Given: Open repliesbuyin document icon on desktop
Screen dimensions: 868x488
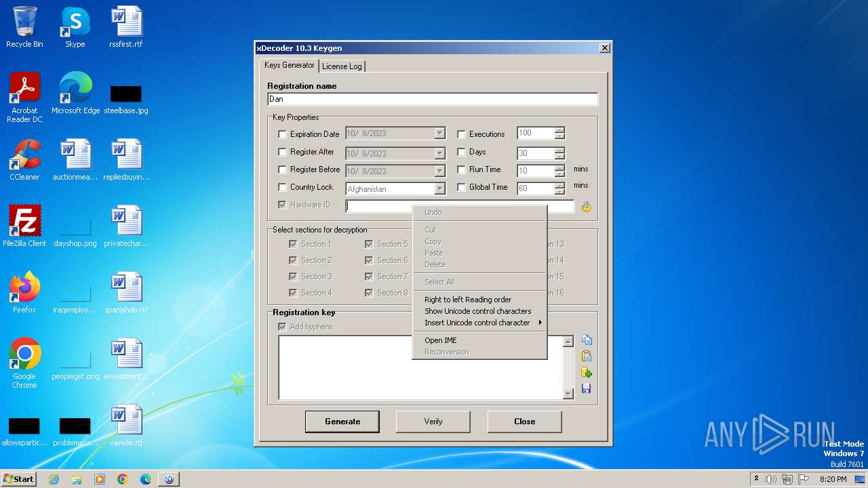Looking at the screenshot, I should tap(126, 160).
